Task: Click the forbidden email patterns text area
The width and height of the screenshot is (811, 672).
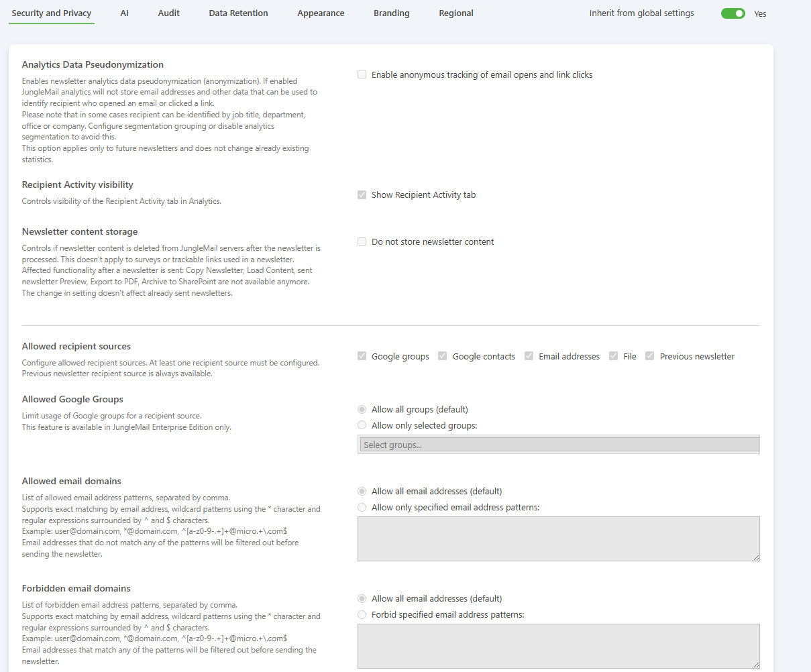Action: (559, 646)
